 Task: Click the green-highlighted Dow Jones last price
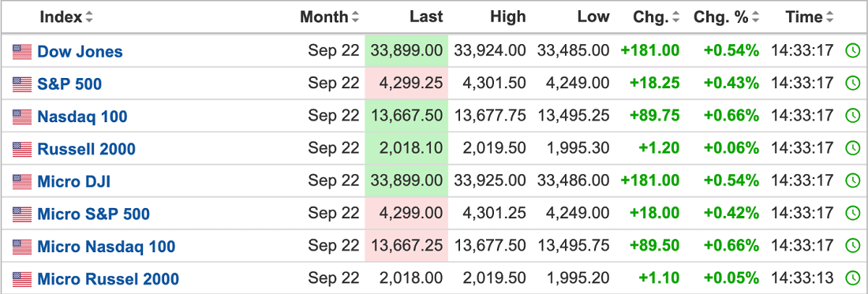click(406, 51)
